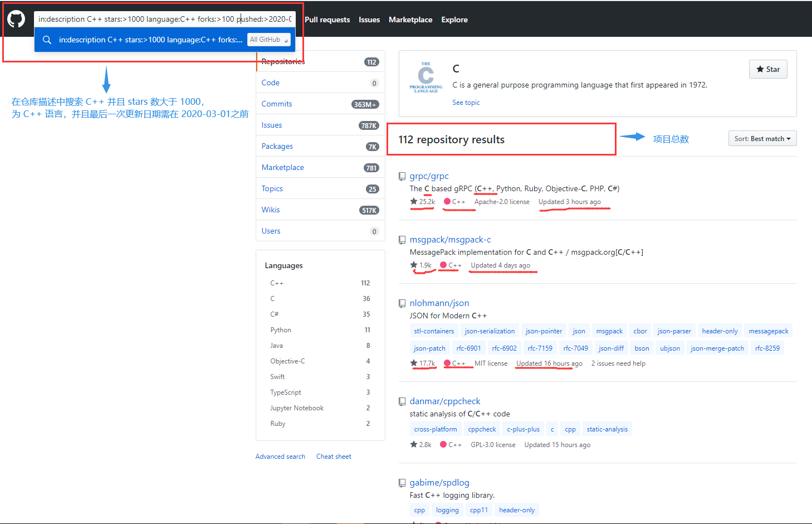Viewport: 812px width, 524px height.
Task: Click repo icon beside grpc/grpc
Action: [402, 176]
